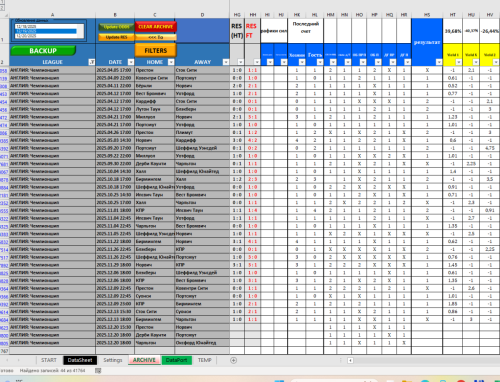The image size is (500, 382).
Task: Click the Windows Start button in taskbar
Action: coord(279,380)
